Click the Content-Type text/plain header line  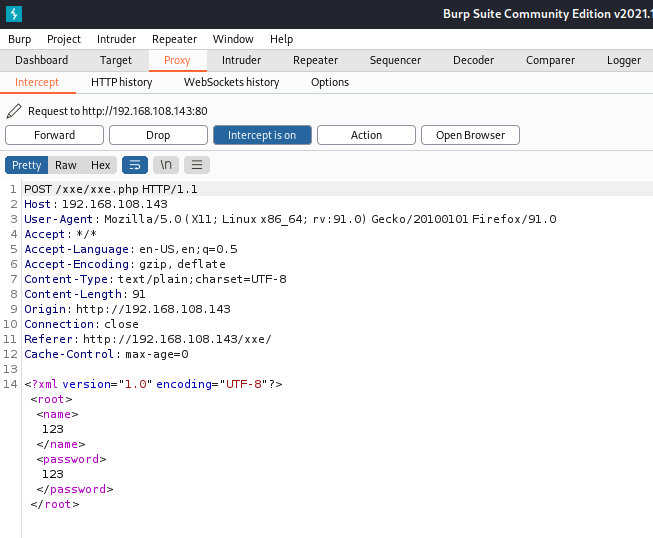155,279
